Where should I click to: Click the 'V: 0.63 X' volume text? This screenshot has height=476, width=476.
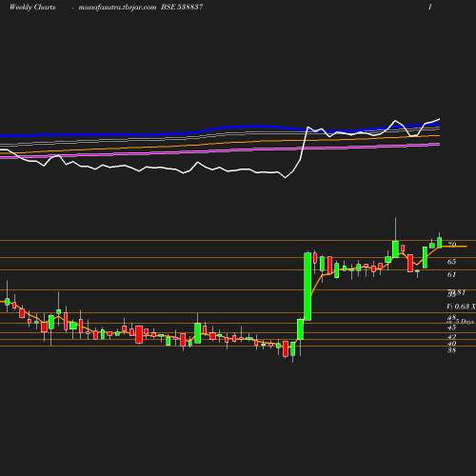461,307
